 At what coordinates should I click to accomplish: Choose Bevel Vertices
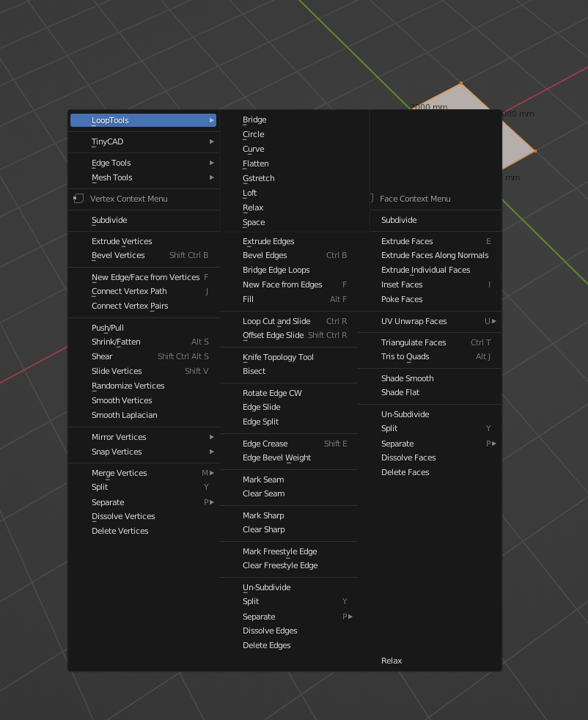[143, 255]
